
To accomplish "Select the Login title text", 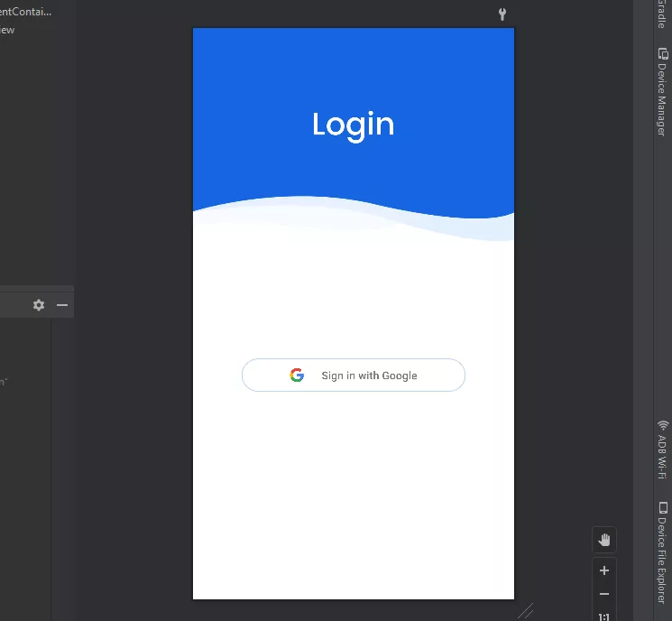I will tap(354, 125).
